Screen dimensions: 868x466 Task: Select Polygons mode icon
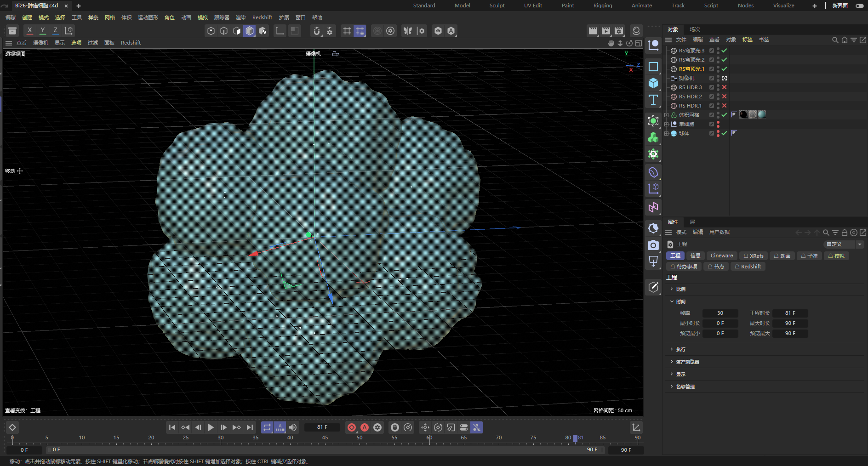click(237, 31)
